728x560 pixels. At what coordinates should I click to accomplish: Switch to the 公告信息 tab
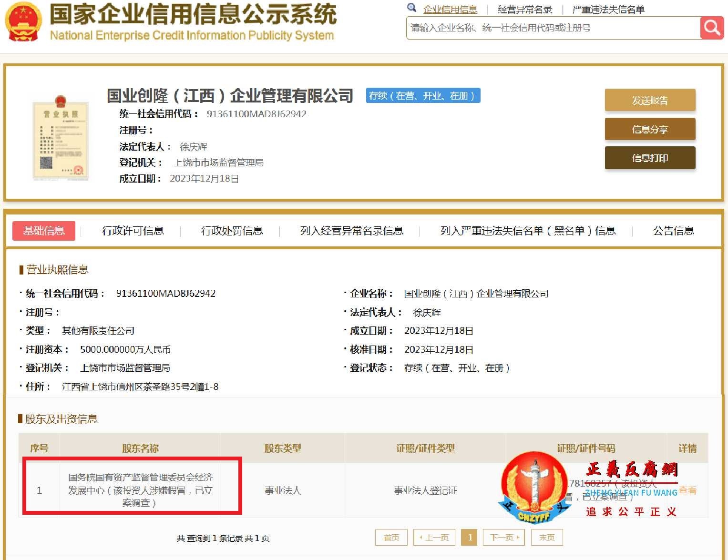tap(673, 231)
